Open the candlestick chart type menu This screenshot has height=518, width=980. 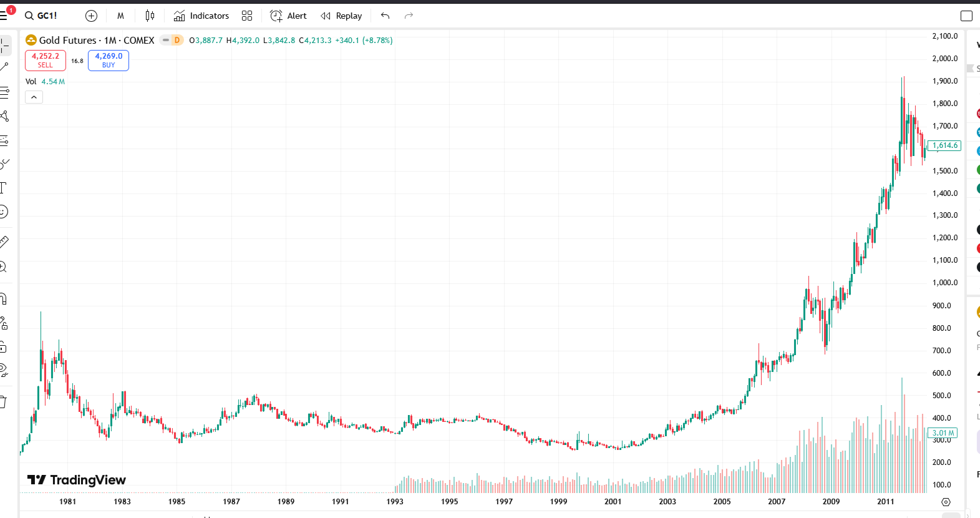click(x=150, y=16)
